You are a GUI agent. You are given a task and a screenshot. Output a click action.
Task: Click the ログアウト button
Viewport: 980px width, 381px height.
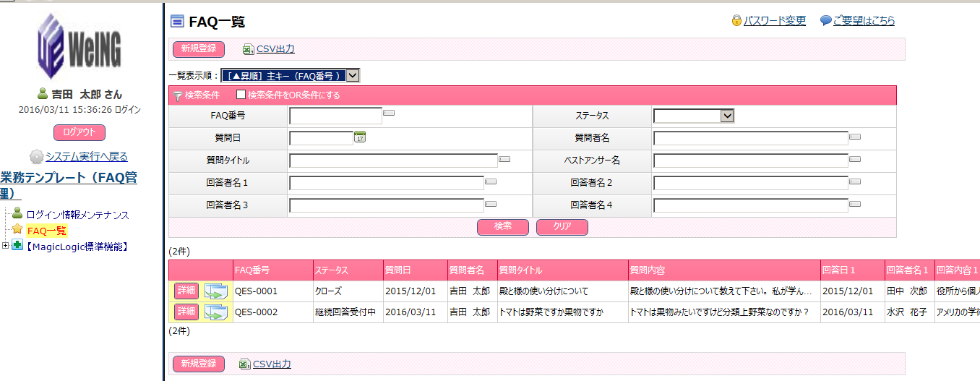[79, 132]
